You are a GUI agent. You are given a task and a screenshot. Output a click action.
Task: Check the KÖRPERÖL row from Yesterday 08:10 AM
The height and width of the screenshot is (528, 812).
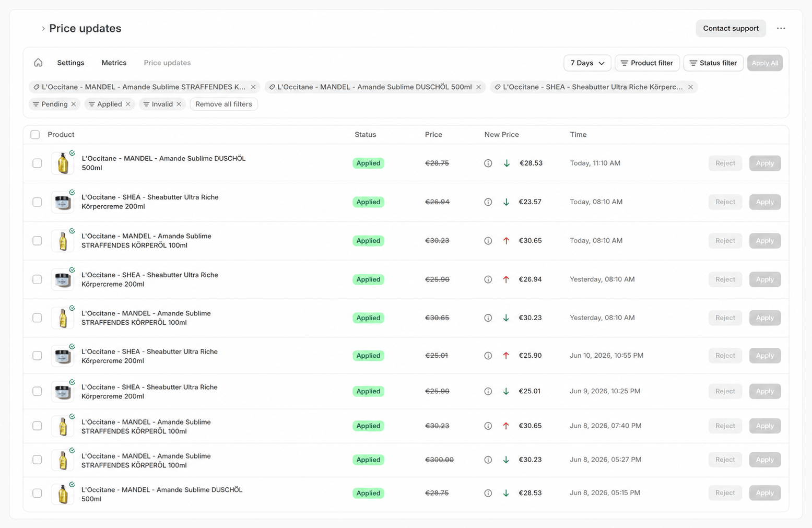click(37, 318)
